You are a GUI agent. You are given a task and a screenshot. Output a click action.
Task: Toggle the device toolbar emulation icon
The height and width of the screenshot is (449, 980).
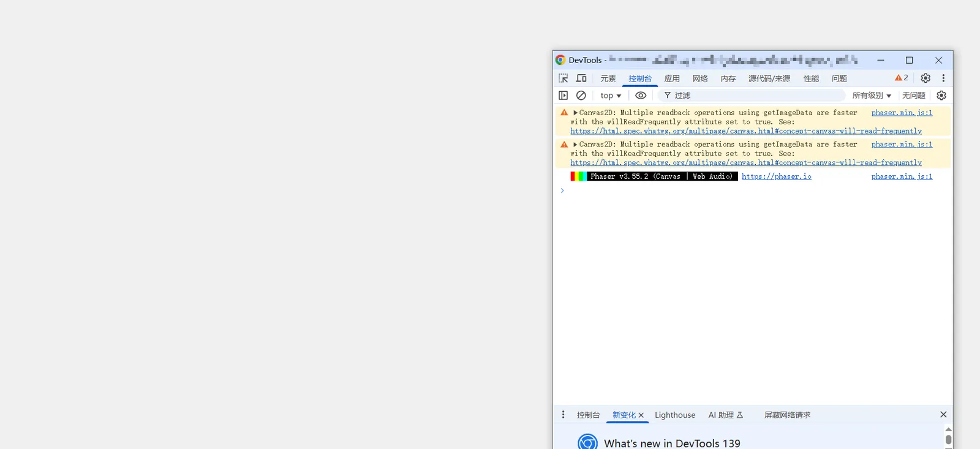point(581,78)
